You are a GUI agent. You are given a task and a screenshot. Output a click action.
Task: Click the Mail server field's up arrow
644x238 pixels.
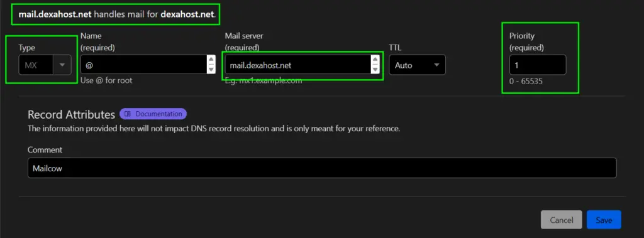[374, 60]
